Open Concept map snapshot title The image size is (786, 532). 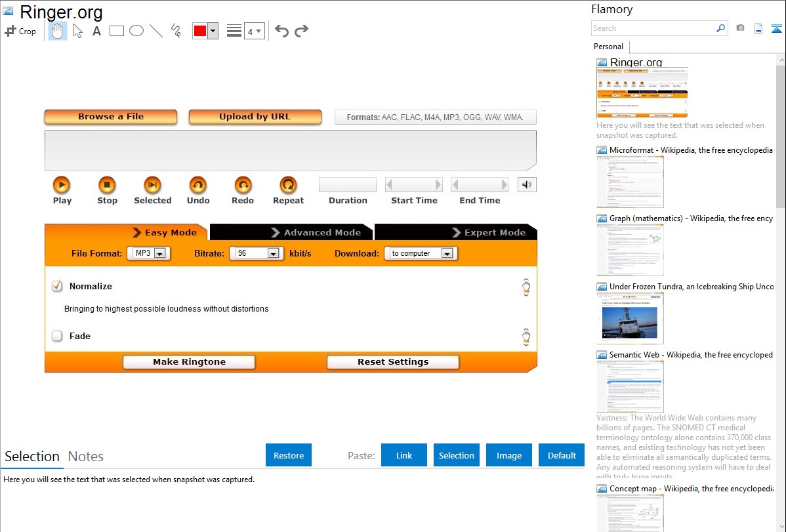[691, 488]
